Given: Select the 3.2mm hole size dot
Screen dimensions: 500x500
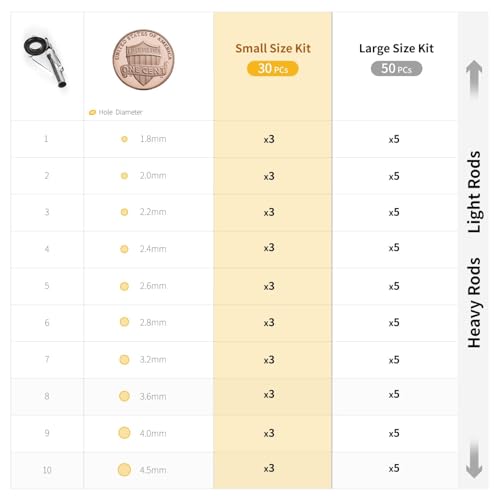Looking at the screenshot, I should (124, 360).
